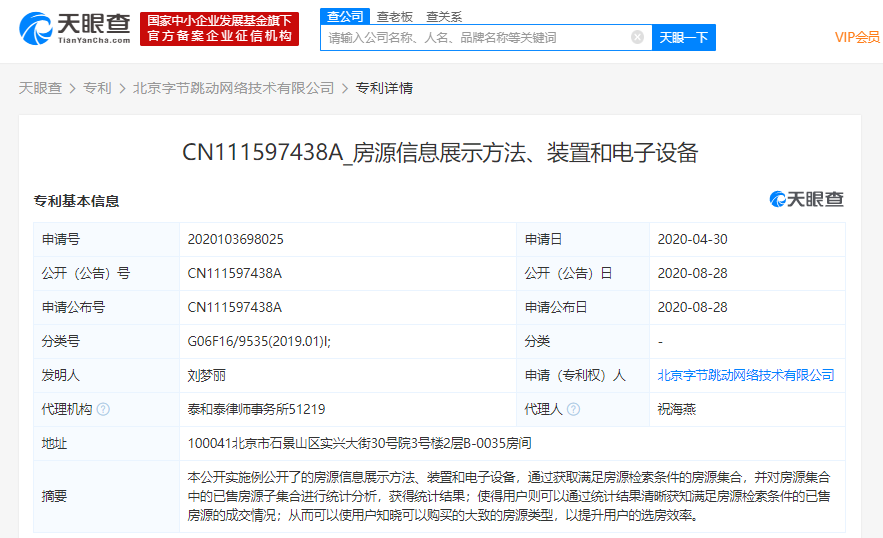The height and width of the screenshot is (538, 883).
Task: Click the abstract paragraph text
Action: [509, 496]
